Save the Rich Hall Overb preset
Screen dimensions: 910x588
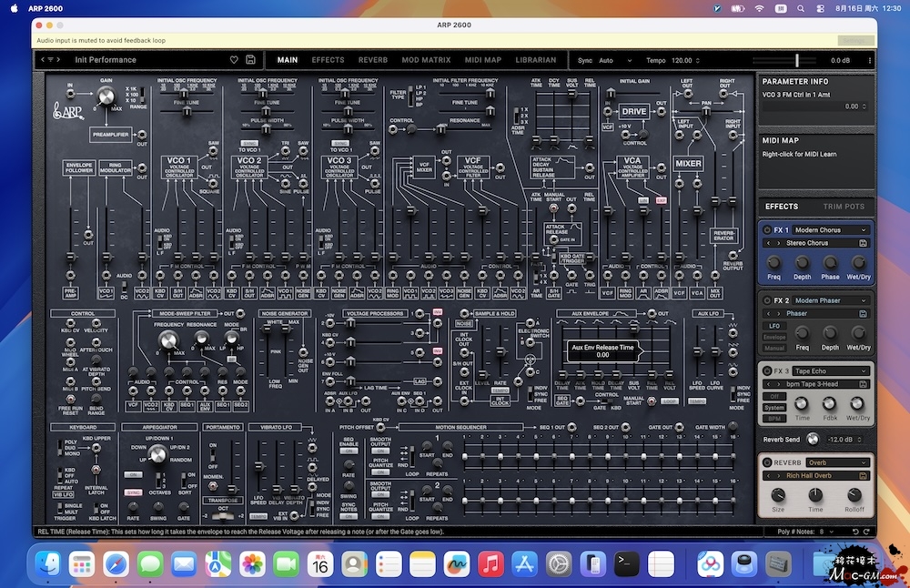(863, 476)
